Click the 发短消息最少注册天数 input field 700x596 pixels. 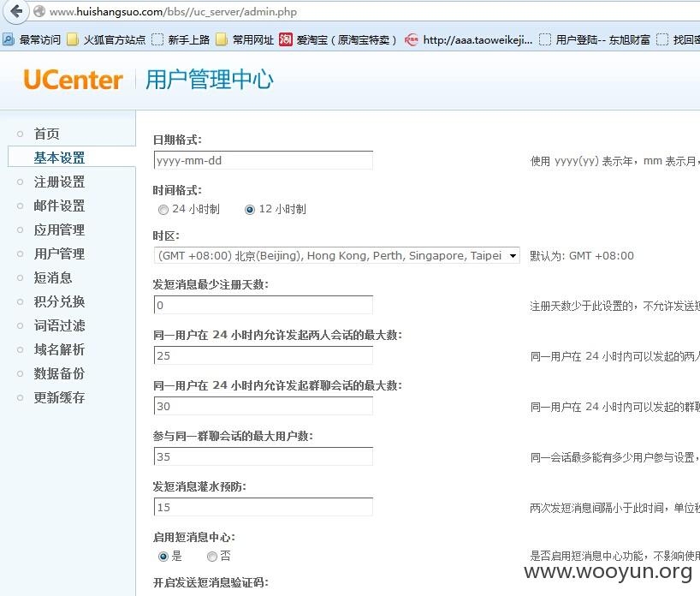click(264, 305)
